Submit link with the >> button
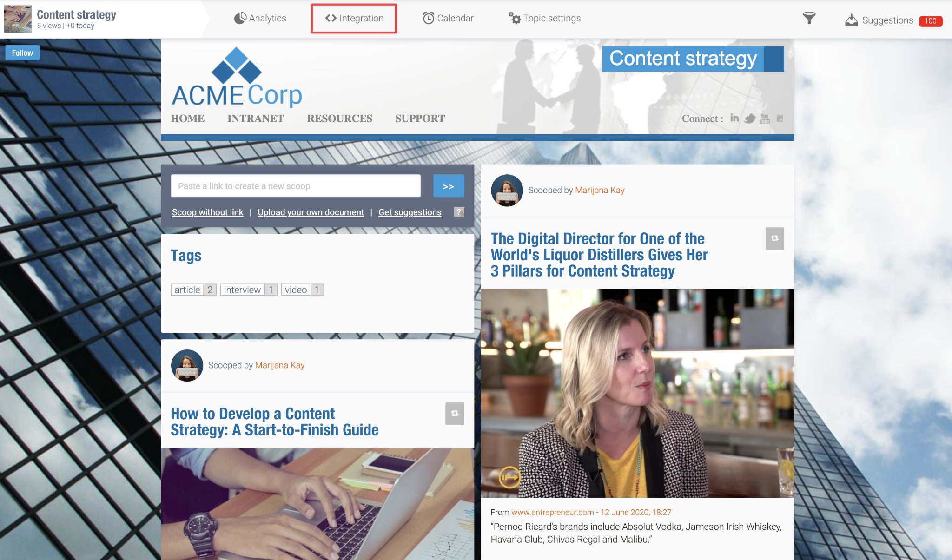This screenshot has width=952, height=560. [x=449, y=186]
